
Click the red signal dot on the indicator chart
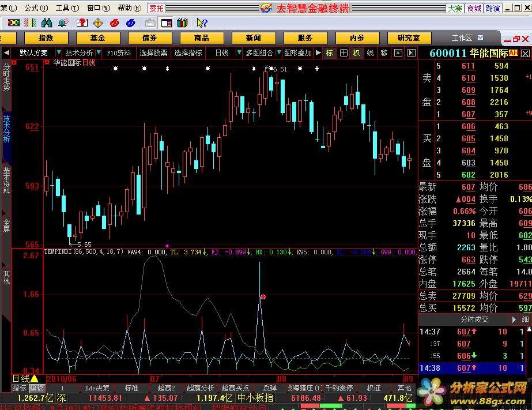(x=263, y=297)
